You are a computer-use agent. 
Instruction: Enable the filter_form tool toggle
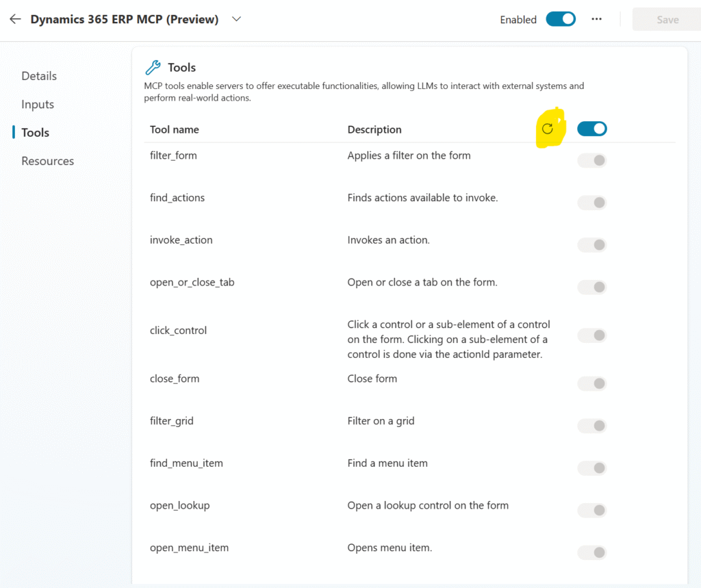tap(592, 160)
